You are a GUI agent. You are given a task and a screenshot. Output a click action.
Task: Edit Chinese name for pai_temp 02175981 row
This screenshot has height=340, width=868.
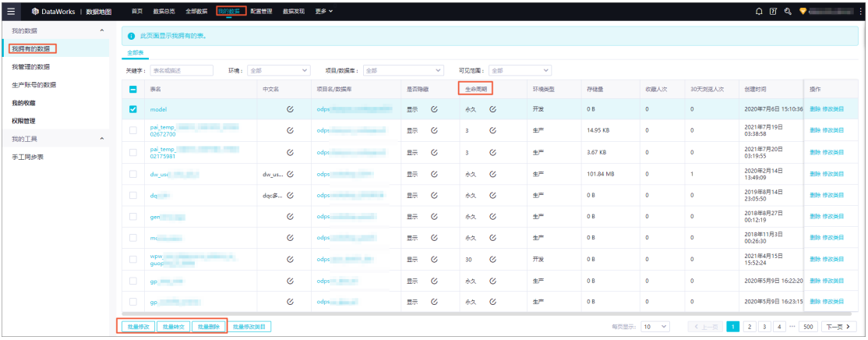pyautogui.click(x=290, y=152)
